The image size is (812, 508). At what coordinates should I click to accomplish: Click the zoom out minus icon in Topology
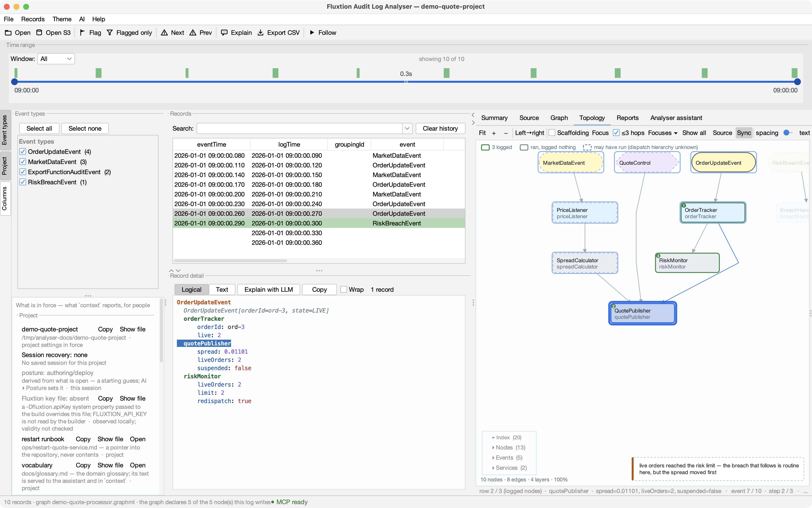[x=506, y=133]
